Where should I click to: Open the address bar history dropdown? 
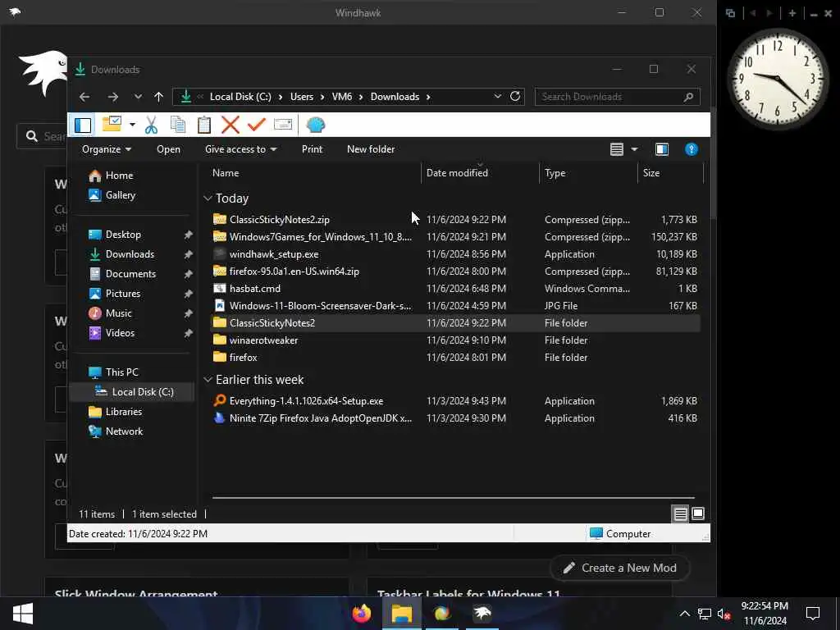click(497, 97)
